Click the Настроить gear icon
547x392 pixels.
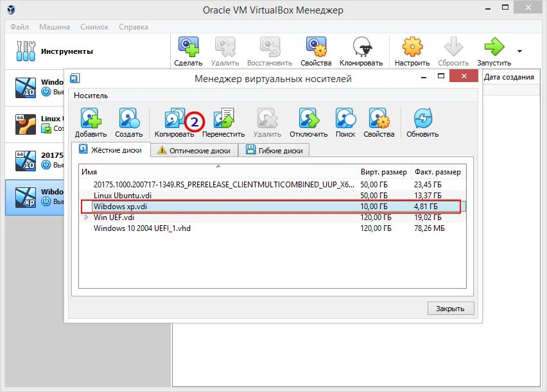pyautogui.click(x=412, y=47)
